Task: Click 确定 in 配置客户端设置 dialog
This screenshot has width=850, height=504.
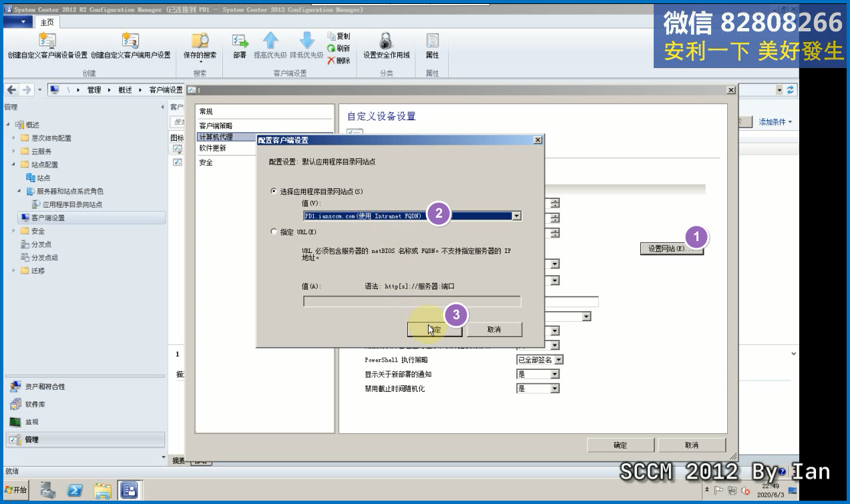Action: pos(435,330)
